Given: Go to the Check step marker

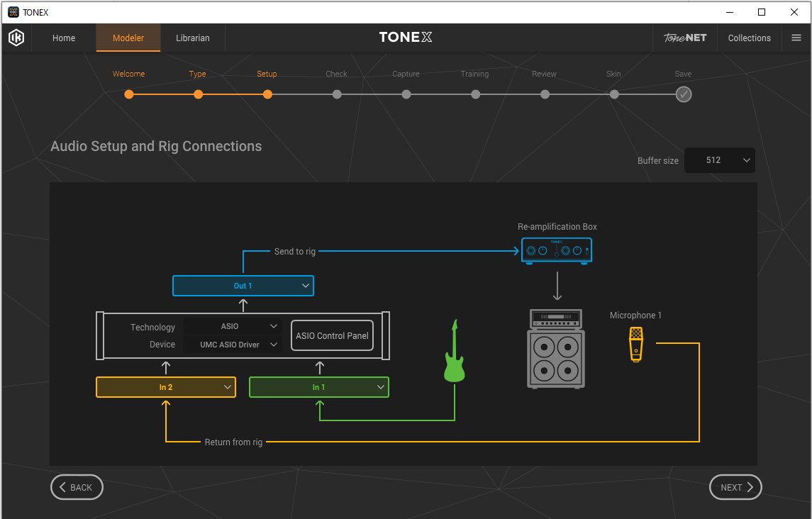Looking at the screenshot, I should [337, 94].
